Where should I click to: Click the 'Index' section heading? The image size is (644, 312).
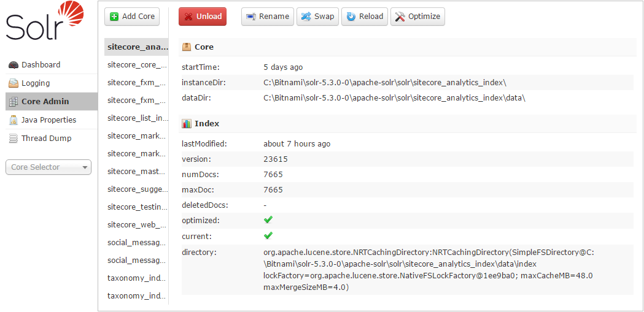coord(207,123)
